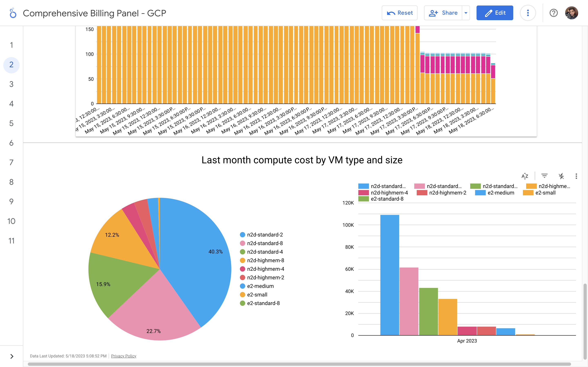588x367 pixels.
Task: Click the Share button
Action: pyautogui.click(x=443, y=13)
